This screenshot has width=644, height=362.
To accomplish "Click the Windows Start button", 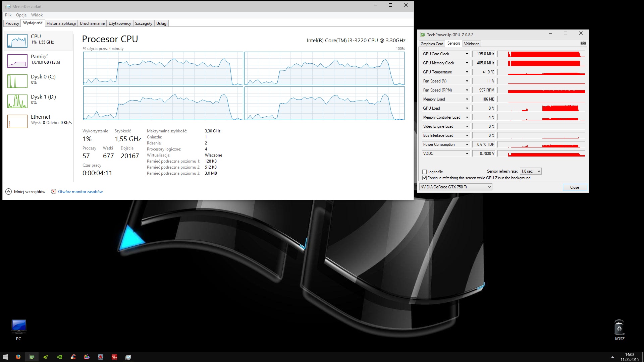I will 5,357.
